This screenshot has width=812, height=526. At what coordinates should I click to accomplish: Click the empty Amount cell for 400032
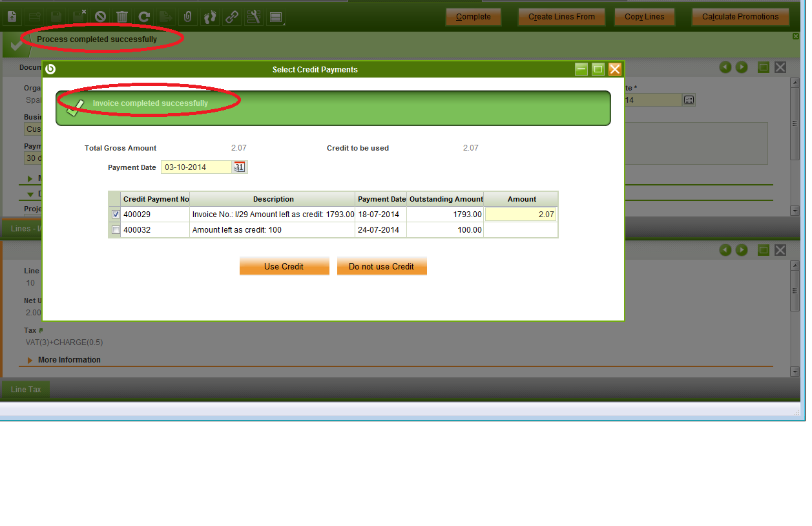(521, 229)
